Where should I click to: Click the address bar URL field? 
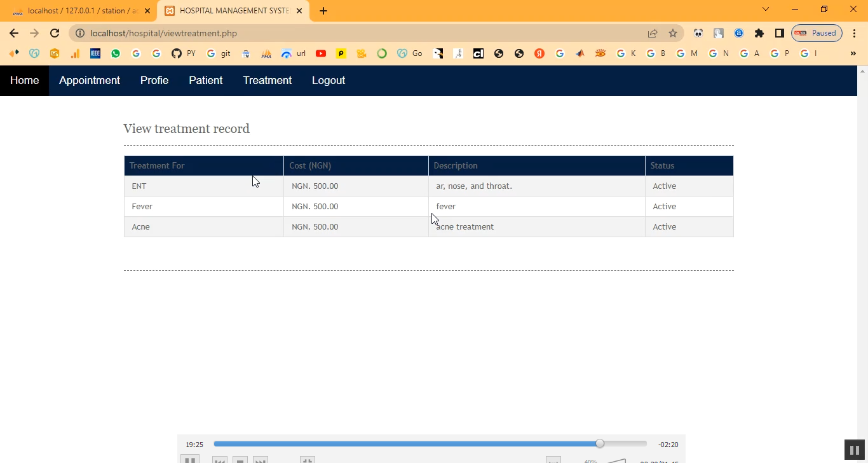click(356, 33)
